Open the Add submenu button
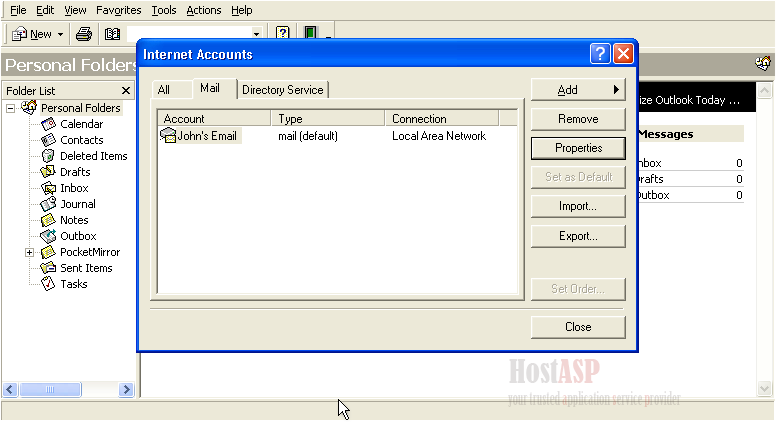Screen dimensions: 776x422 (x=578, y=90)
